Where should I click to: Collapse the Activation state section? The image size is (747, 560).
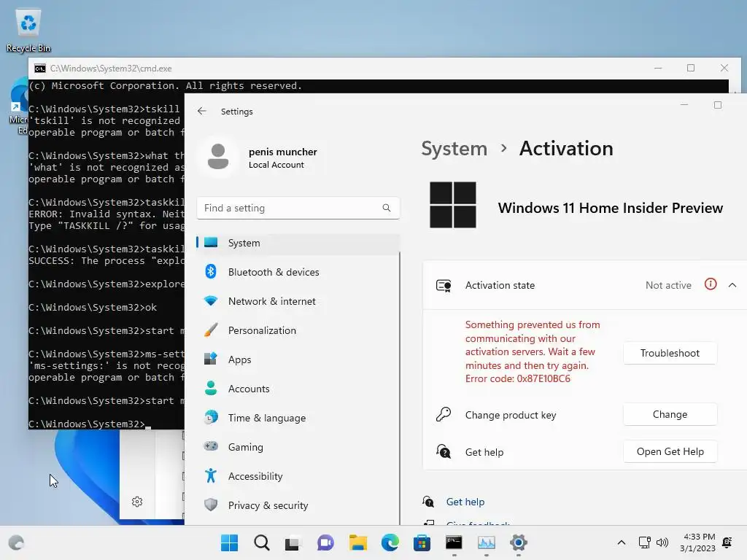pos(732,285)
